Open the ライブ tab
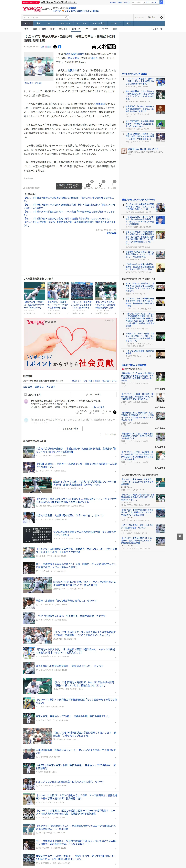The image size is (186, 868). [49, 23]
